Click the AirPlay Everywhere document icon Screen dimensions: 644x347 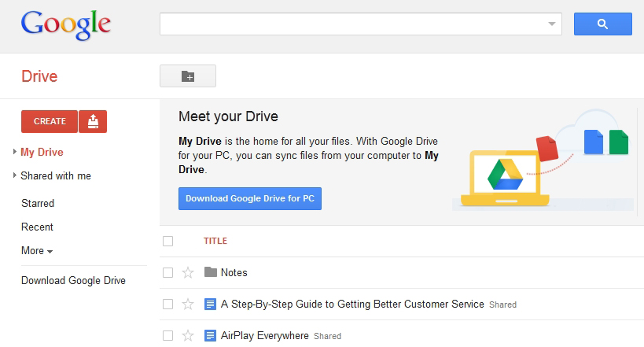point(210,335)
